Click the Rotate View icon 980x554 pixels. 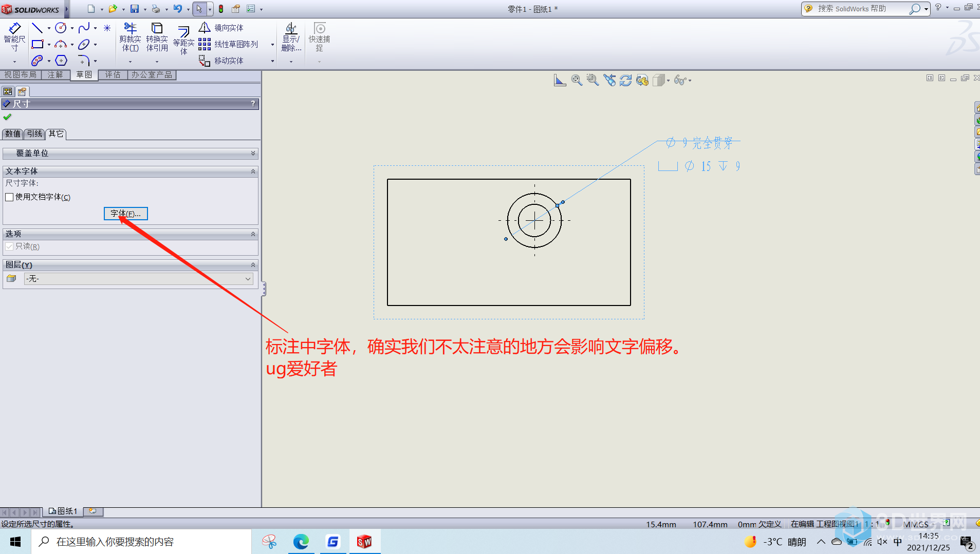(x=625, y=80)
